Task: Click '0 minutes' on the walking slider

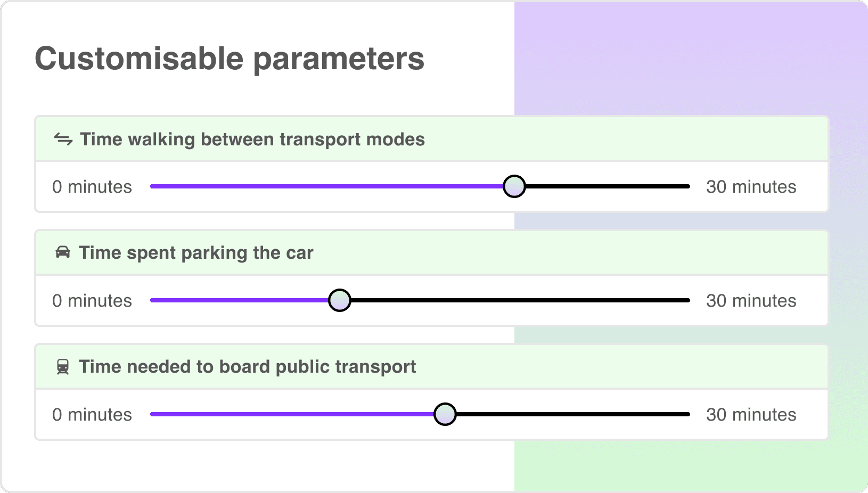Action: [x=92, y=186]
